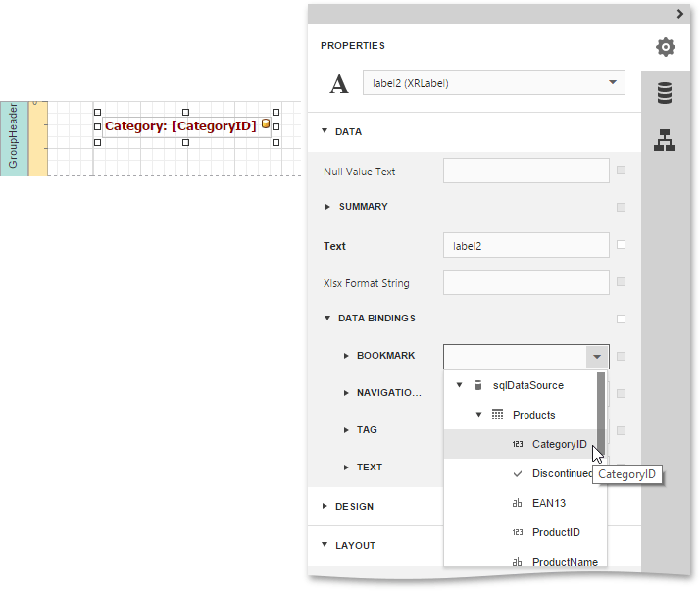The image size is (700, 591).
Task: Click the field list dropdown scrollbar
Action: click(x=601, y=413)
